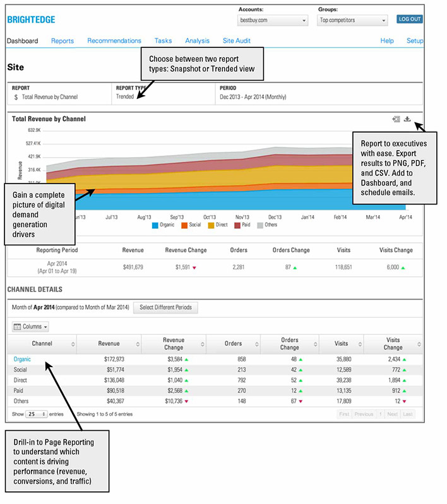
Task: Click the Paid channel row
Action: tap(215, 391)
